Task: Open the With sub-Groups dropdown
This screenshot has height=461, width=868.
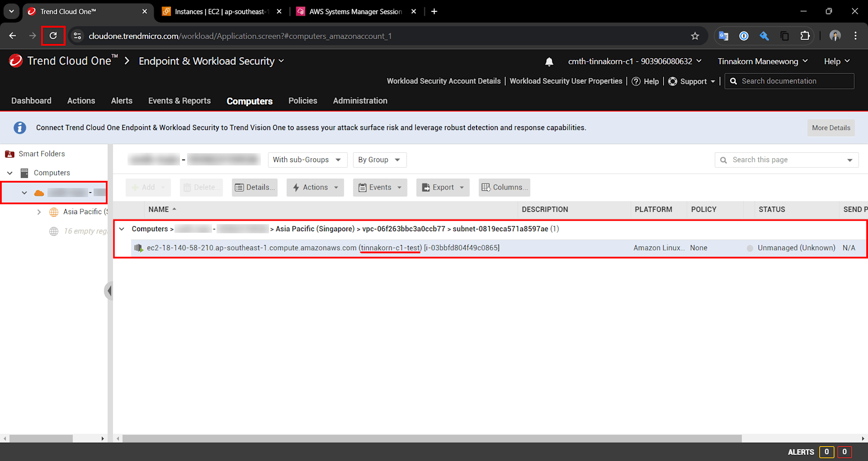Action: point(307,160)
